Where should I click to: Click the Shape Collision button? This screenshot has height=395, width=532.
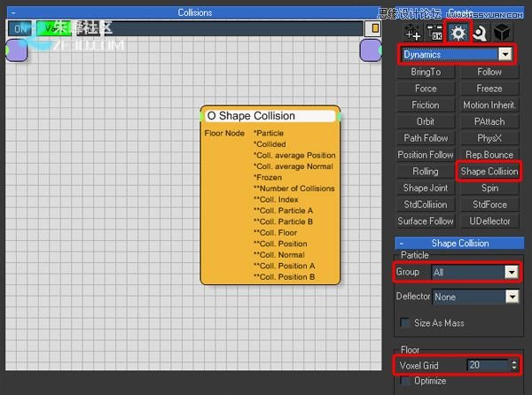point(489,172)
